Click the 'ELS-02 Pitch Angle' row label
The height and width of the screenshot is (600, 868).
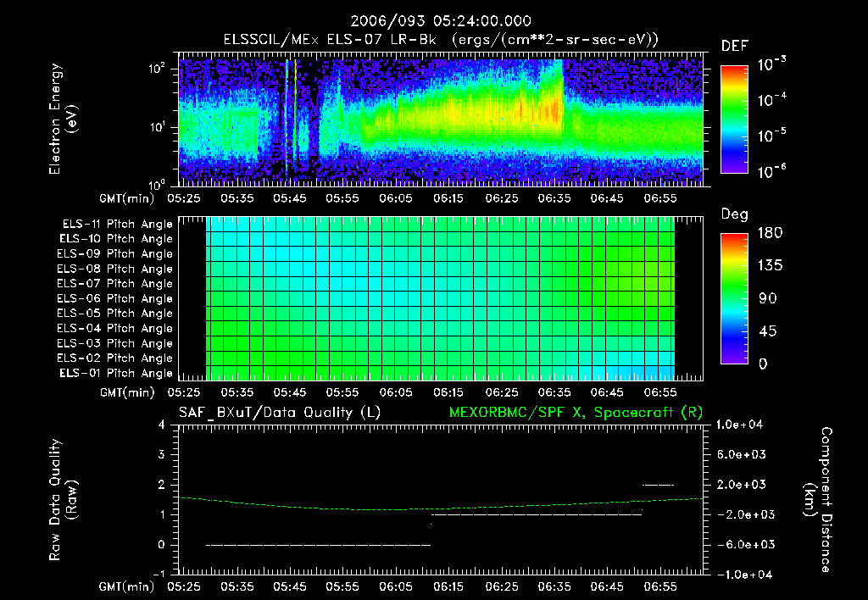[115, 358]
